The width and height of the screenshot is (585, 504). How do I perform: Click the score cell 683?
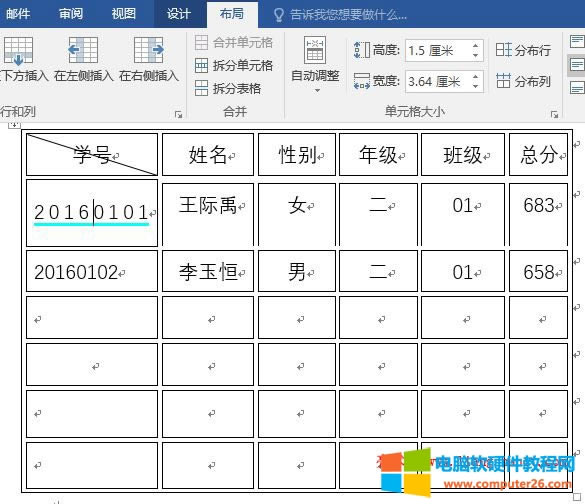pos(538,214)
